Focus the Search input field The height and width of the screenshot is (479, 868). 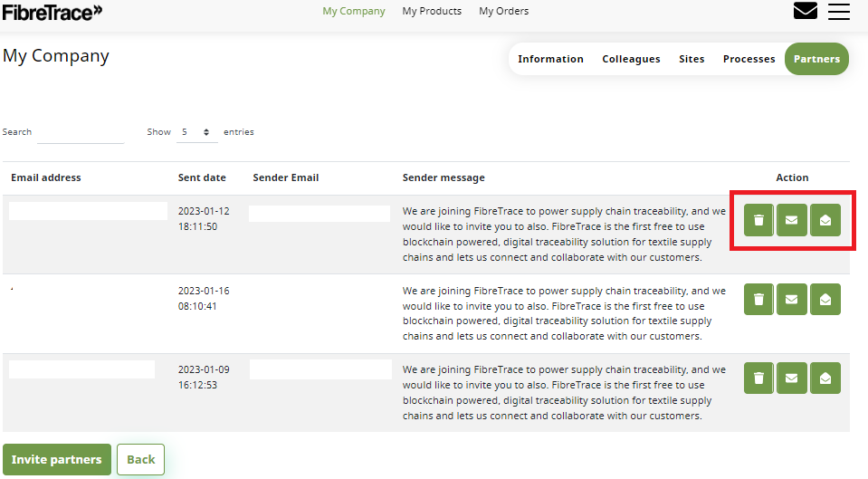(x=80, y=132)
